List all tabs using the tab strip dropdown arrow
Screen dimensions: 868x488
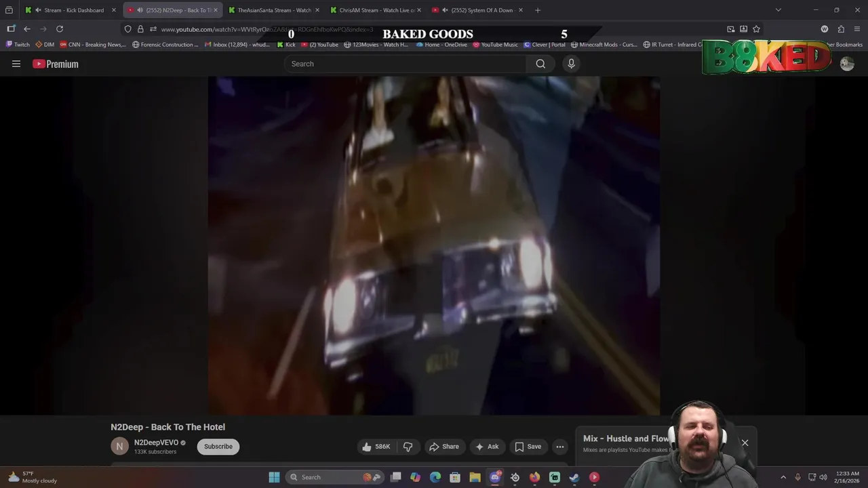pyautogui.click(x=778, y=10)
